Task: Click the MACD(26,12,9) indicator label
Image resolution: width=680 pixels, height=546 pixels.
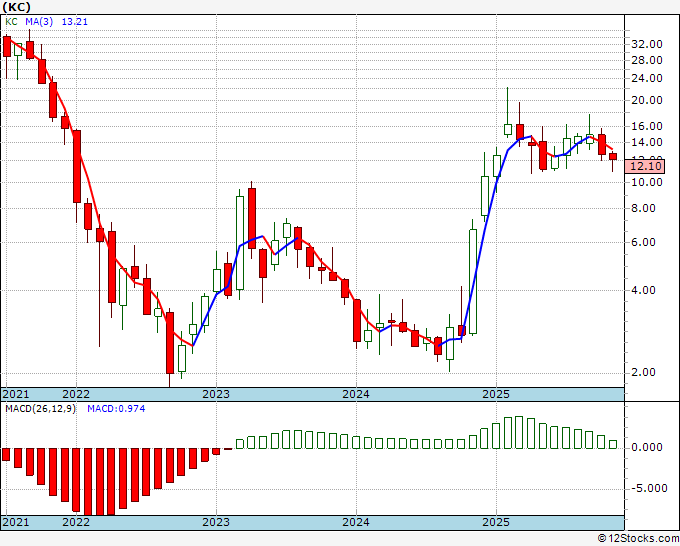Action: [x=41, y=409]
